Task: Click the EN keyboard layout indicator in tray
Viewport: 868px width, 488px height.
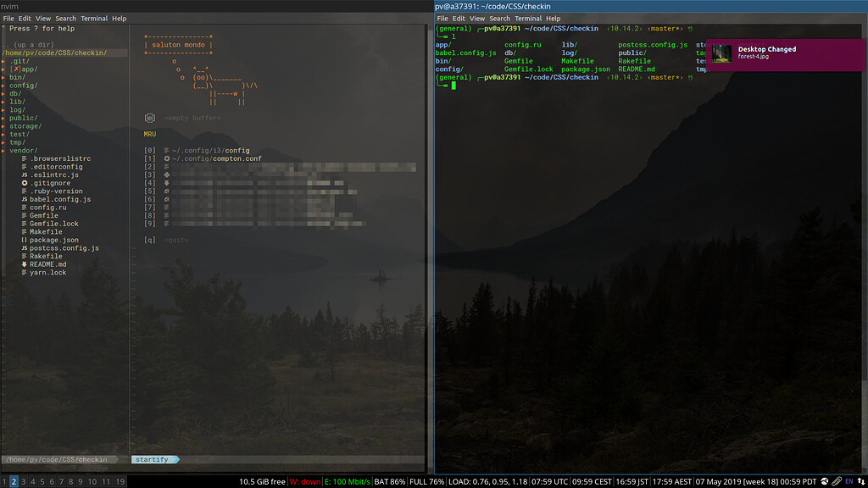Action: [849, 480]
